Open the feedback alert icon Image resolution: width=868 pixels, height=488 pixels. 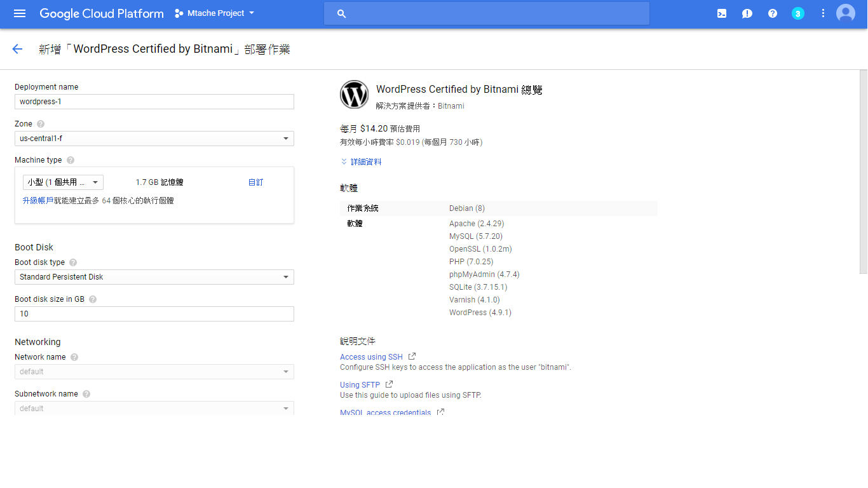[x=747, y=13]
